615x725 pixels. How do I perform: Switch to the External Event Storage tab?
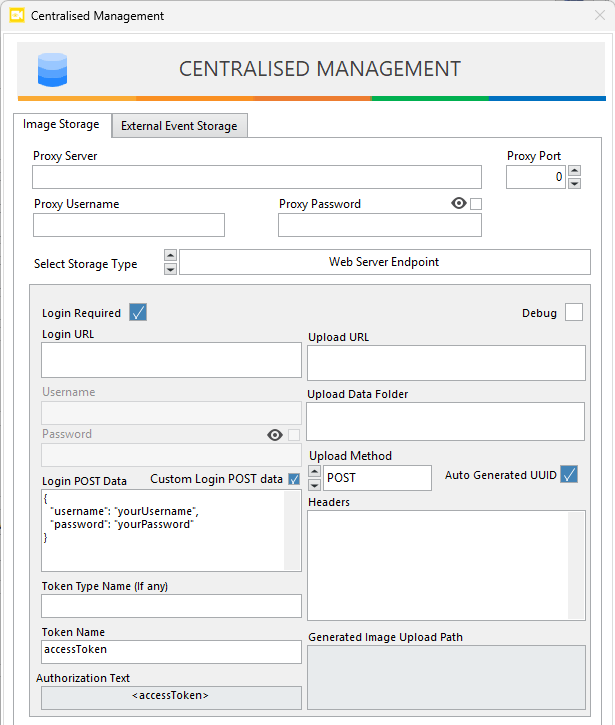179,126
